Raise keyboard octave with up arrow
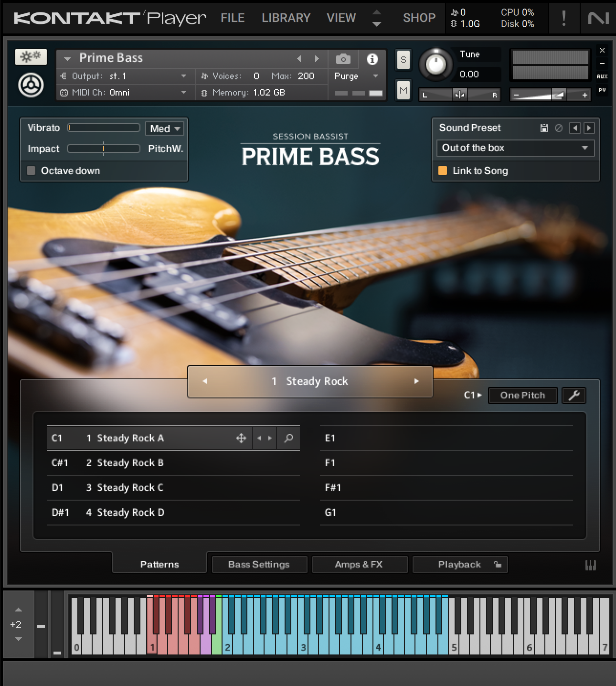 (x=18, y=610)
